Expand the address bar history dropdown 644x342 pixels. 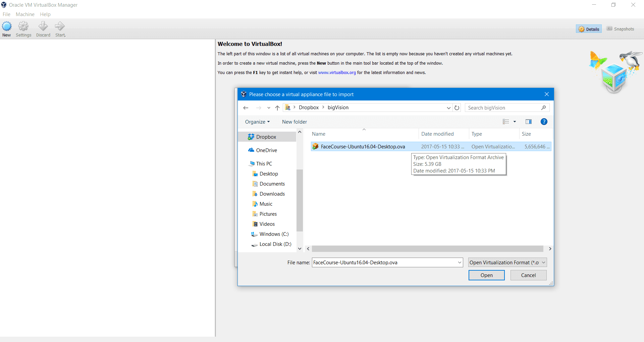pyautogui.click(x=448, y=108)
